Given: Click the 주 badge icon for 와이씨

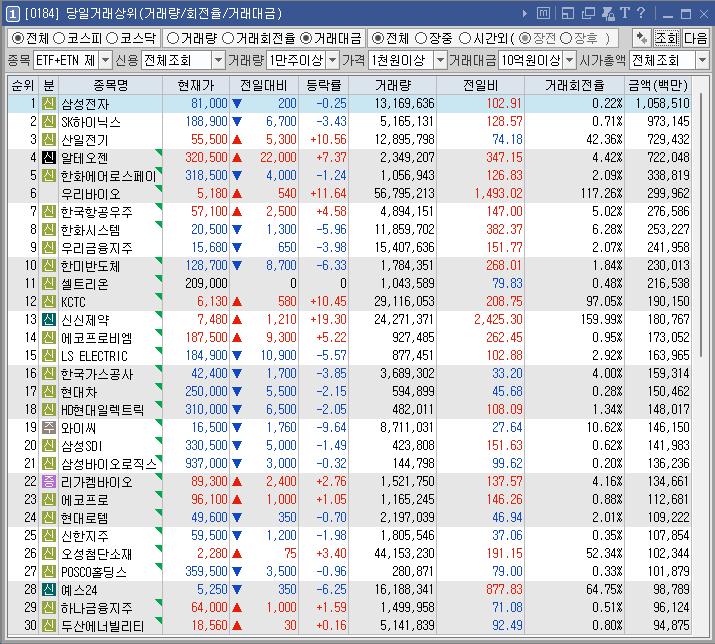Looking at the screenshot, I should coord(49,427).
